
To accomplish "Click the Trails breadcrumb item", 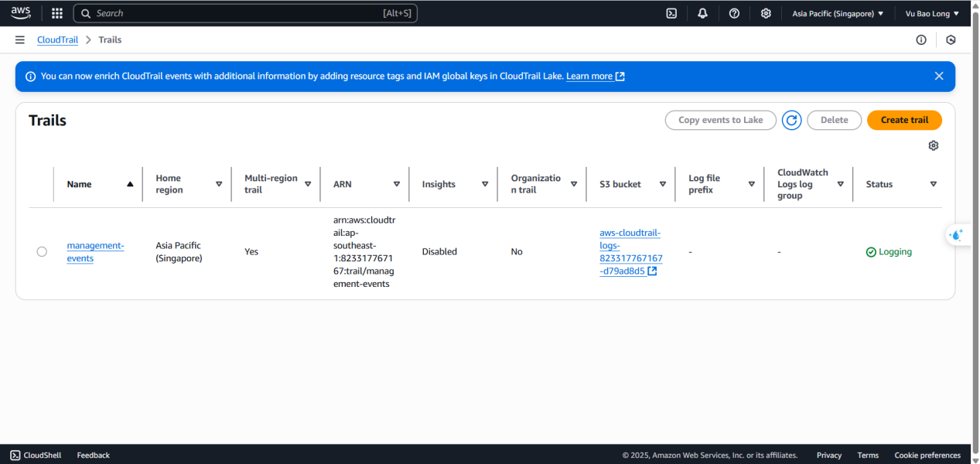I will click(x=110, y=39).
